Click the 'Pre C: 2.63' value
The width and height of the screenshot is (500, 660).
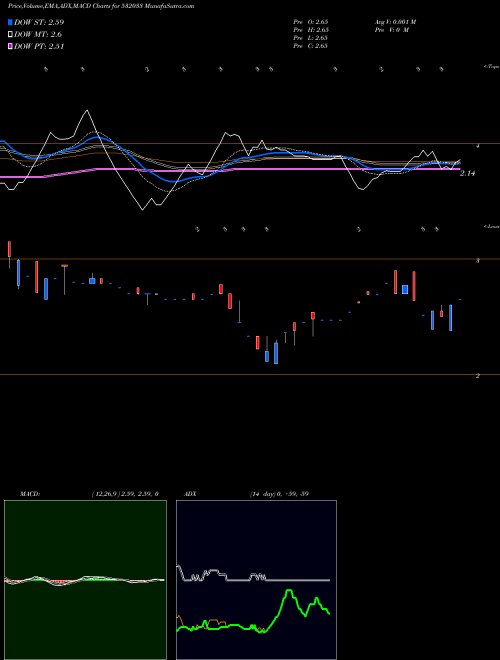pos(311,46)
